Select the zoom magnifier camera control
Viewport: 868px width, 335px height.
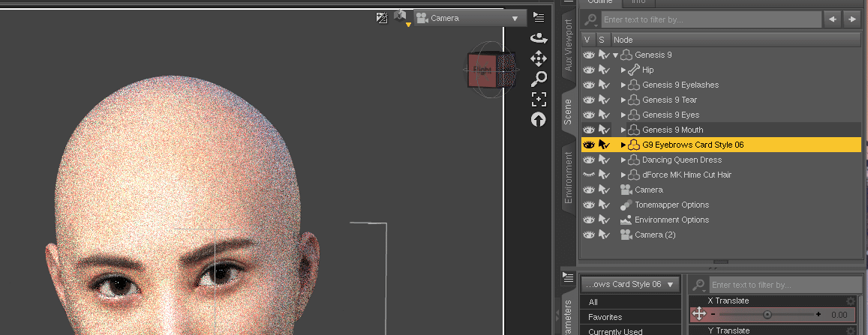pyautogui.click(x=539, y=79)
